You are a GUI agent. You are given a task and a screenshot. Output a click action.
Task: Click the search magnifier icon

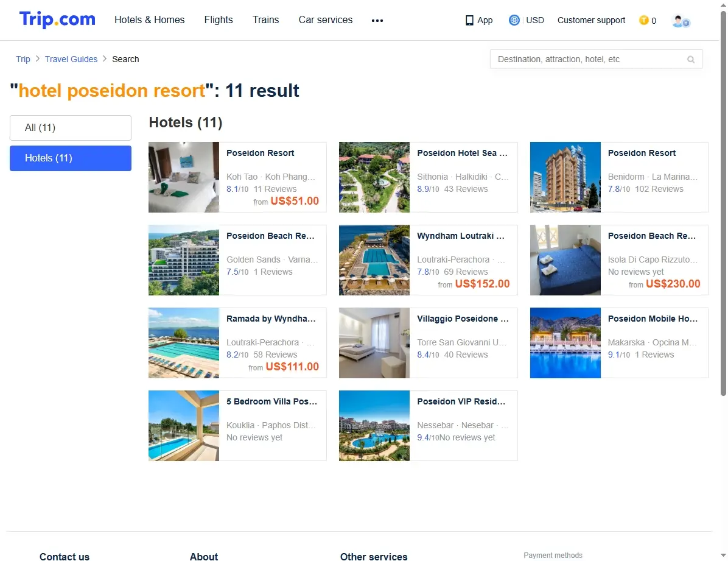pyautogui.click(x=691, y=60)
